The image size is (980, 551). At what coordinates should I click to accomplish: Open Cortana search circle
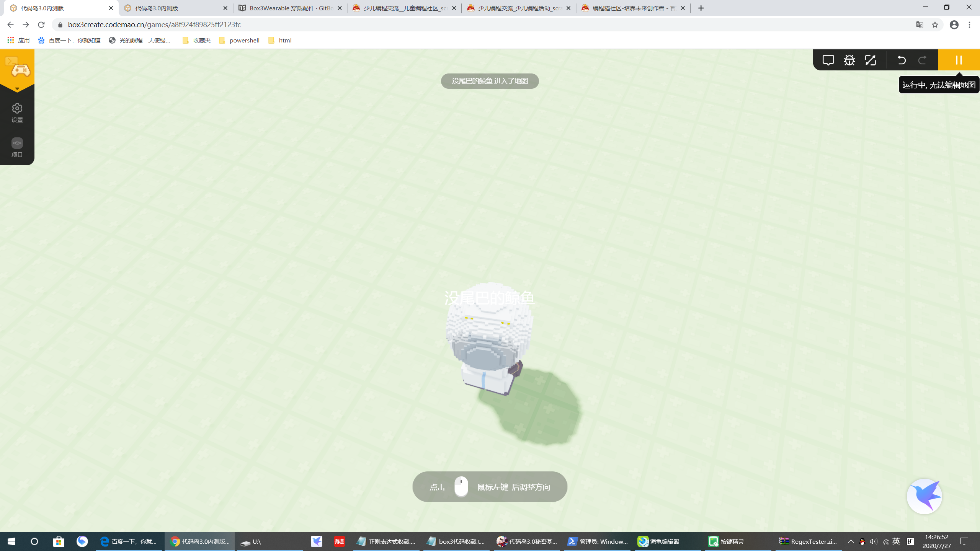(x=34, y=541)
